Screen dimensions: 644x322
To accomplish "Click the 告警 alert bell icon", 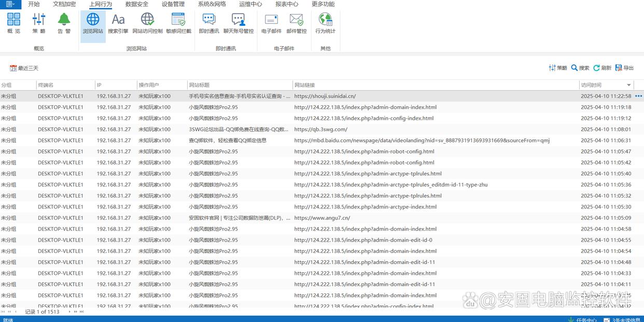I will click(64, 23).
